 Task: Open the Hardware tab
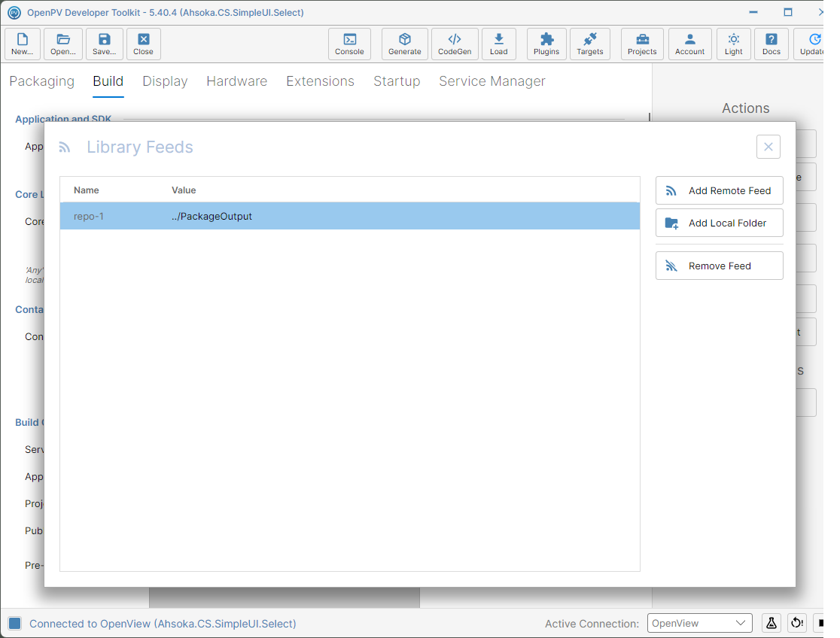click(237, 81)
